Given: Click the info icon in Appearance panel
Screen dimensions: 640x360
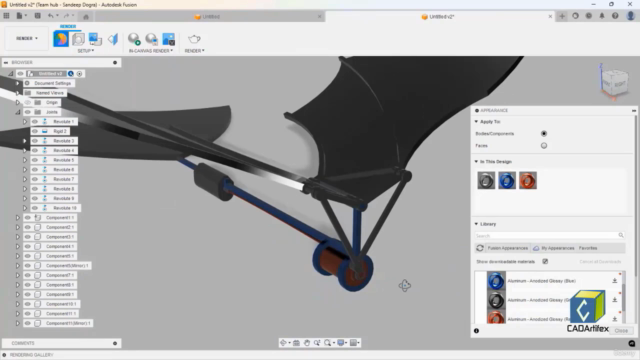Looking at the screenshot, I should tap(476, 331).
